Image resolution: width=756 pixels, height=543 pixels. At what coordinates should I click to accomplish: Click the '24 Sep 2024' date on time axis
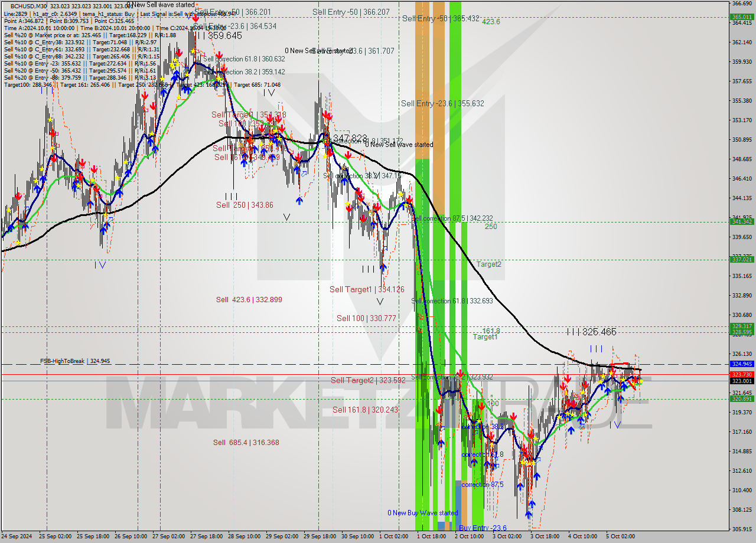click(x=17, y=537)
